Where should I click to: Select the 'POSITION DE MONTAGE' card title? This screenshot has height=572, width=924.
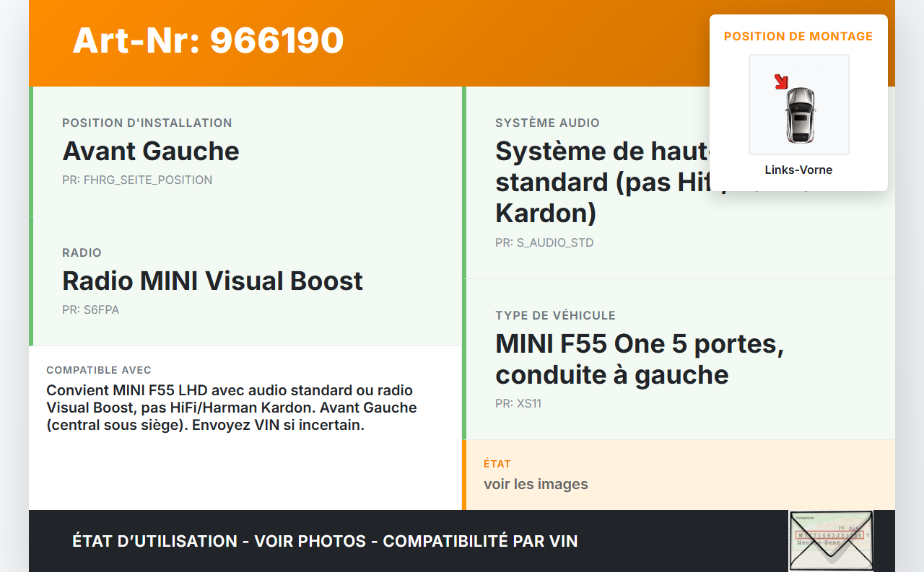pos(798,36)
